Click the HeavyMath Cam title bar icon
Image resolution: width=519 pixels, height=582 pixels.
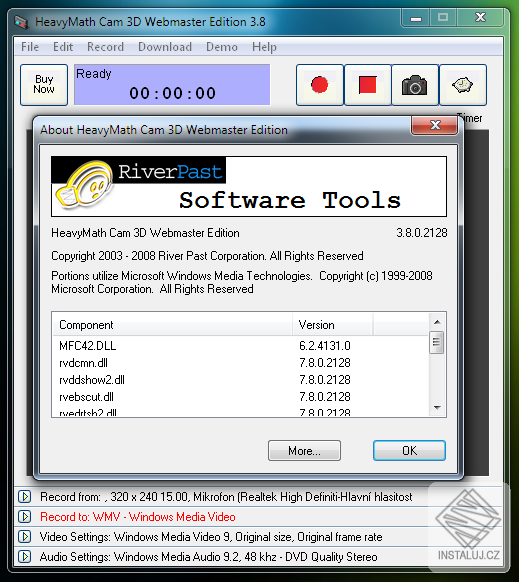[x=22, y=22]
